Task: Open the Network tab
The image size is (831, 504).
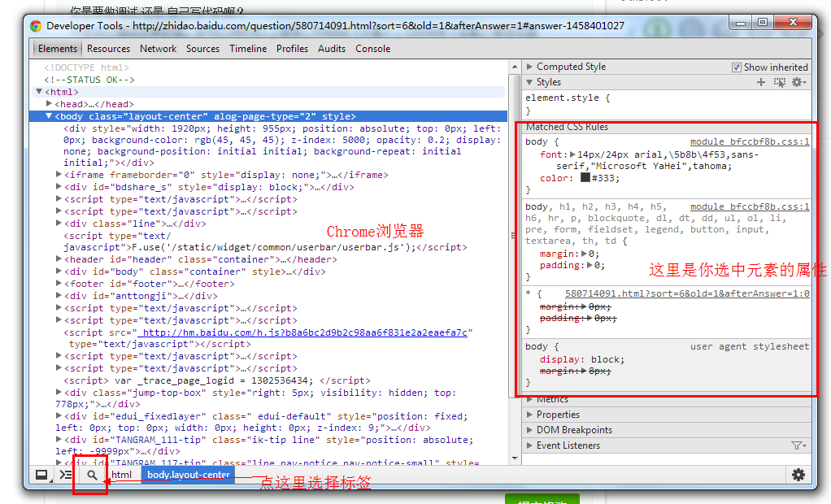Action: [x=158, y=49]
